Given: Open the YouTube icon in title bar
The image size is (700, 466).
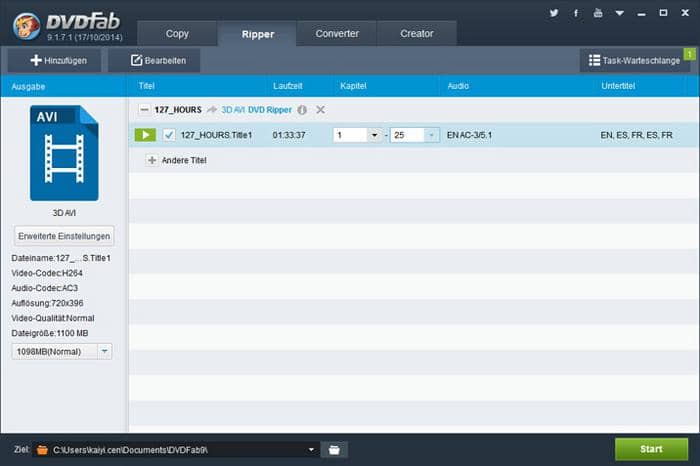Looking at the screenshot, I should pos(598,13).
